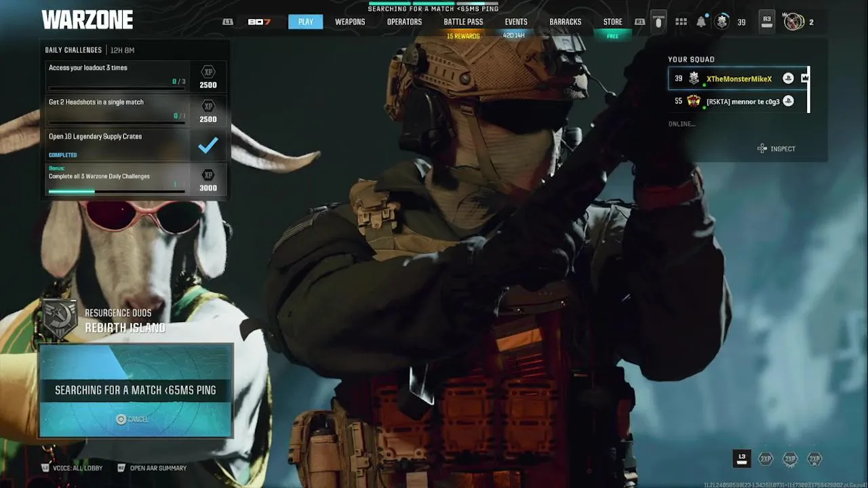The image size is (868, 488).
Task: Open the options mouse icon
Action: pos(658,22)
